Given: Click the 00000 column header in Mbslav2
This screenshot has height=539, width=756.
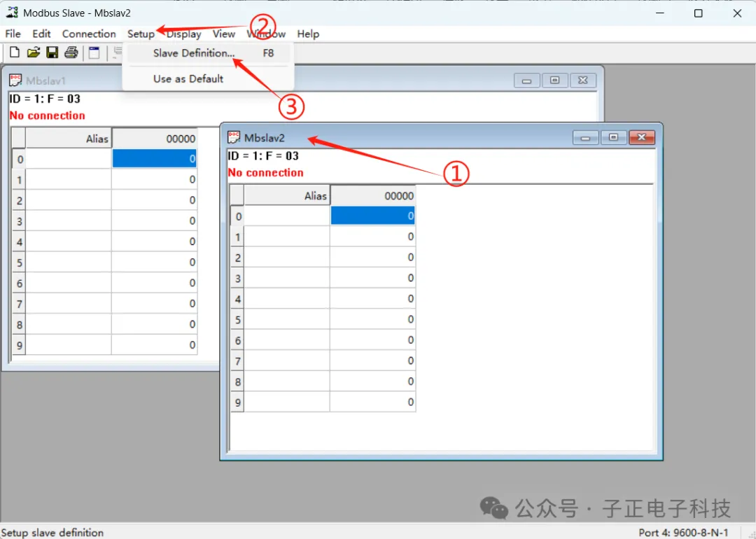Looking at the screenshot, I should (x=373, y=195).
